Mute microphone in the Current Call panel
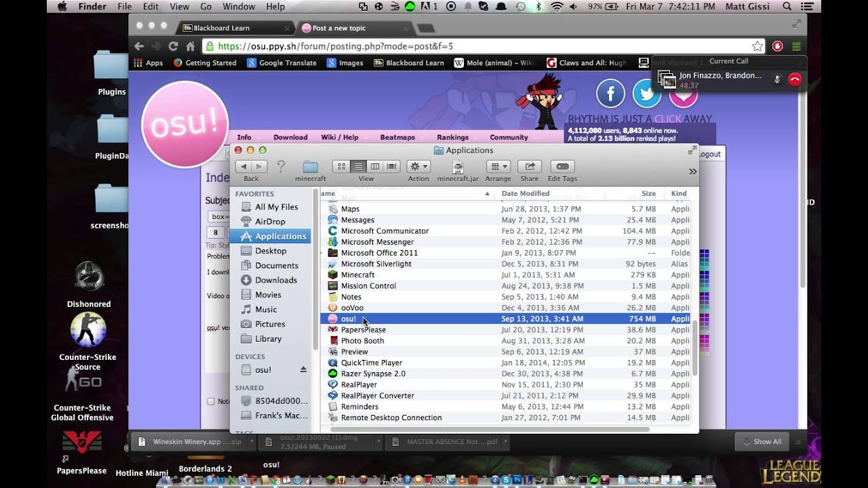868x488 pixels. click(777, 79)
